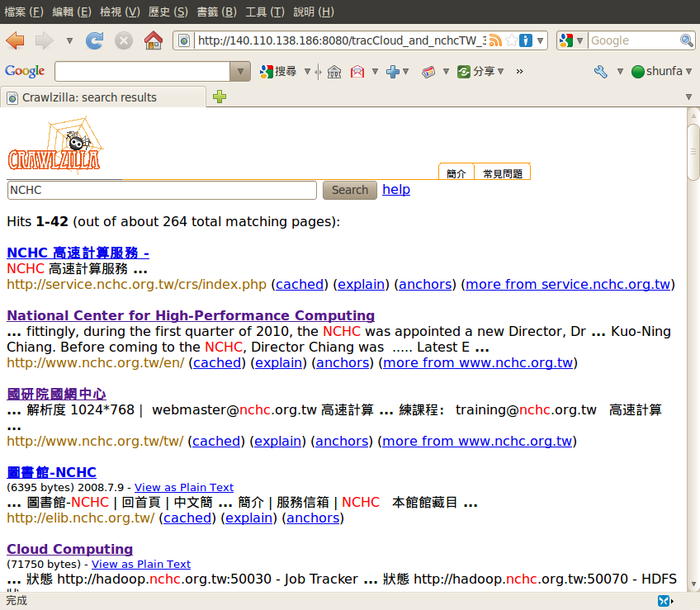Reload the page with refresh icon

tap(95, 40)
